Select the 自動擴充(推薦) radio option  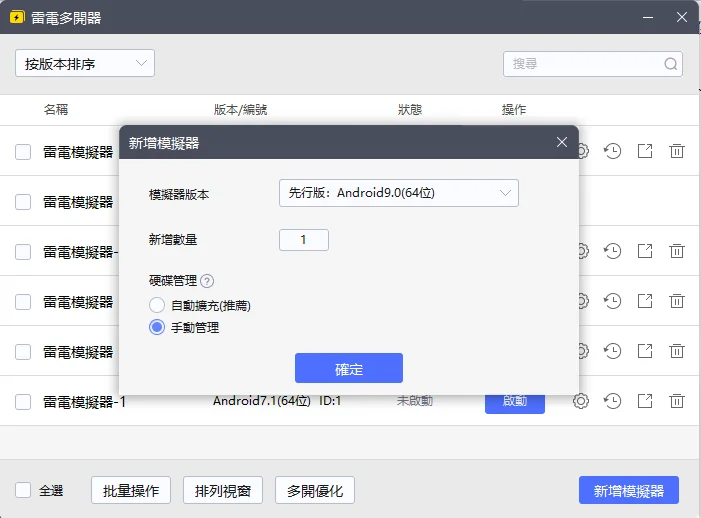[x=157, y=305]
